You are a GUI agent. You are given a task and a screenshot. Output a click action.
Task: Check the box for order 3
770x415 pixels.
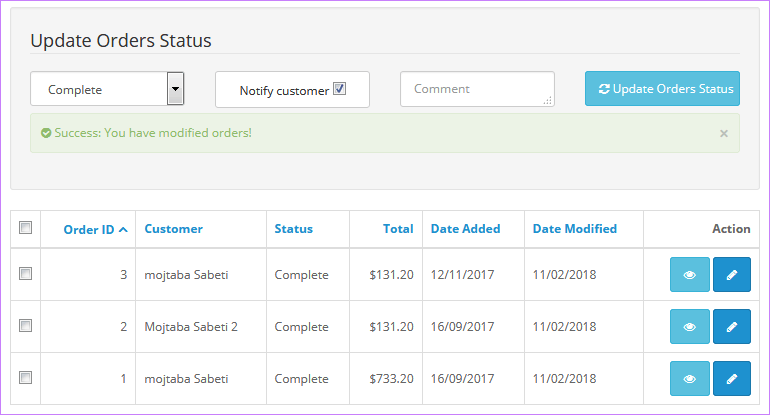pos(26,273)
